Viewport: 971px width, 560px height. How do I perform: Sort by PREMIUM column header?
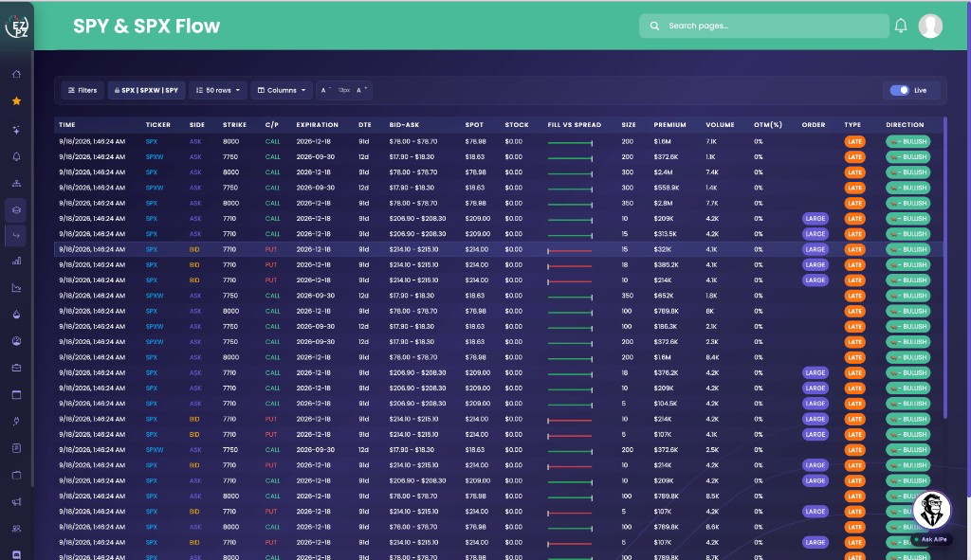point(670,125)
